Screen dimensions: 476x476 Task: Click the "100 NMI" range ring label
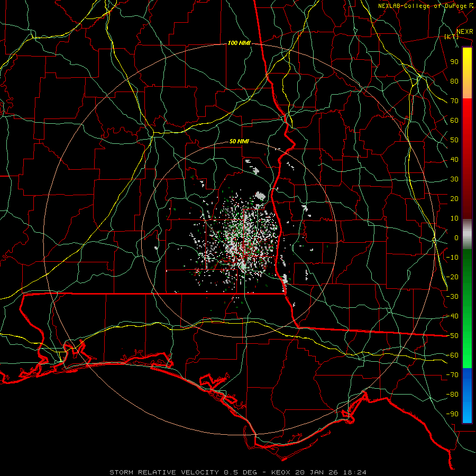tap(239, 43)
